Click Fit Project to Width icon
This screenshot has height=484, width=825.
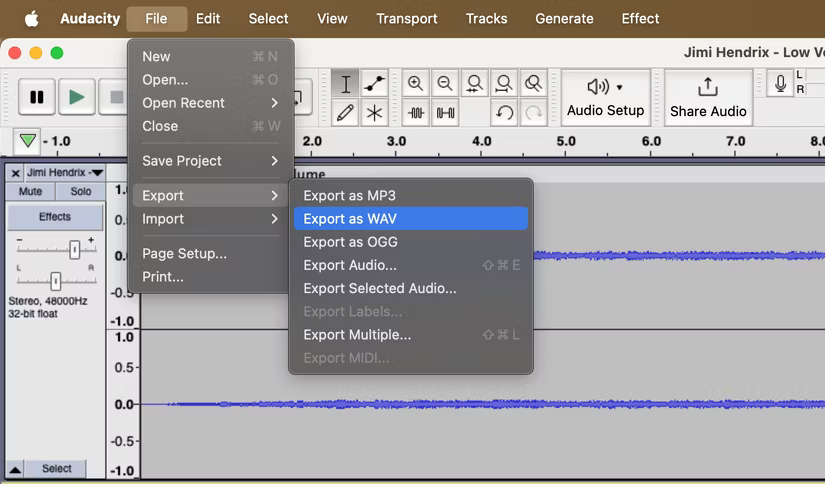tap(504, 84)
